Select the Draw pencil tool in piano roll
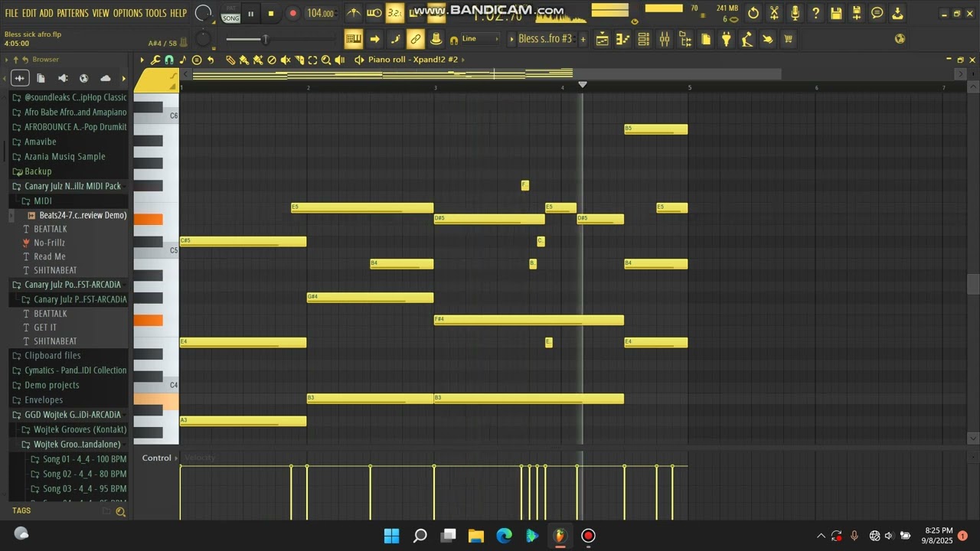Screen dimensions: 980x551 (230, 60)
